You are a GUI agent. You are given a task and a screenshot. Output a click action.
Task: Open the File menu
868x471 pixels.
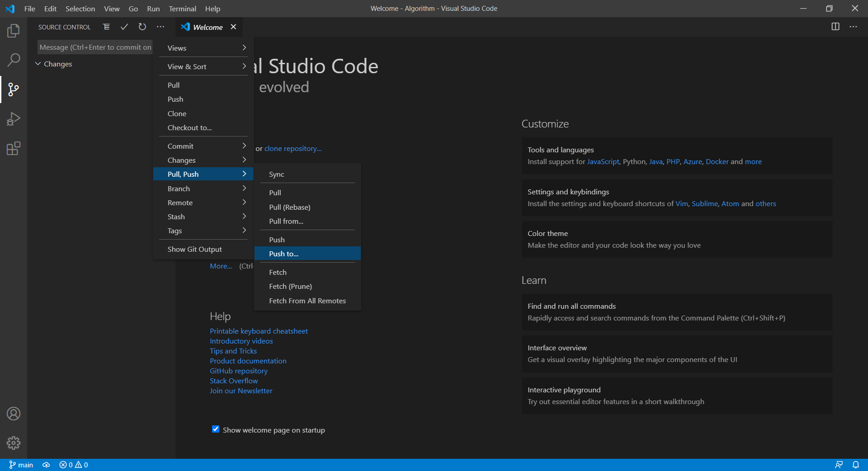(x=30, y=9)
